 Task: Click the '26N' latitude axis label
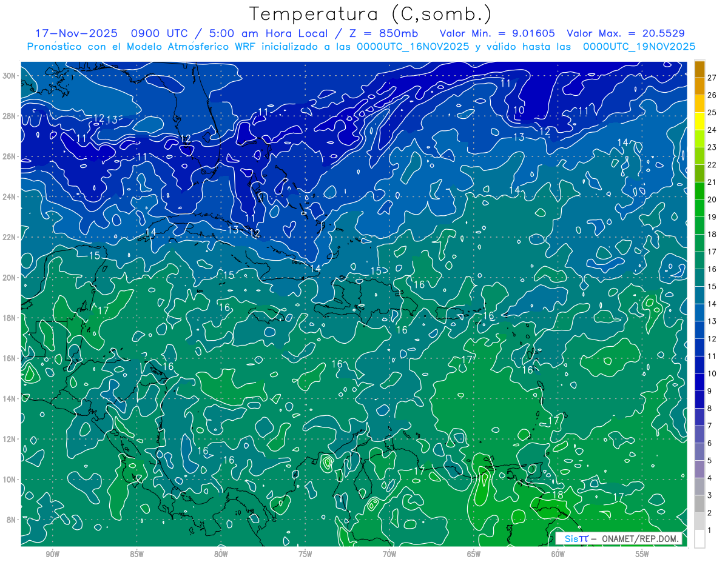(x=10, y=156)
